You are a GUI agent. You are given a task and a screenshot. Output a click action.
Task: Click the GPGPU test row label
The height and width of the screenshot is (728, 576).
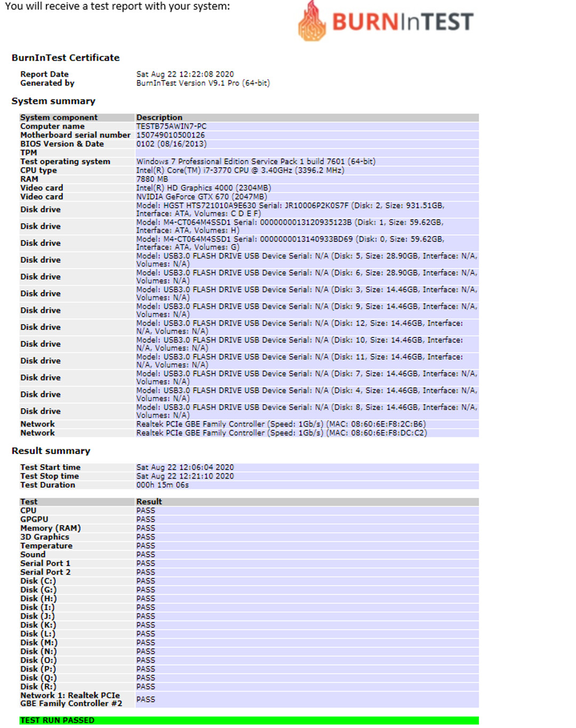pyautogui.click(x=34, y=520)
